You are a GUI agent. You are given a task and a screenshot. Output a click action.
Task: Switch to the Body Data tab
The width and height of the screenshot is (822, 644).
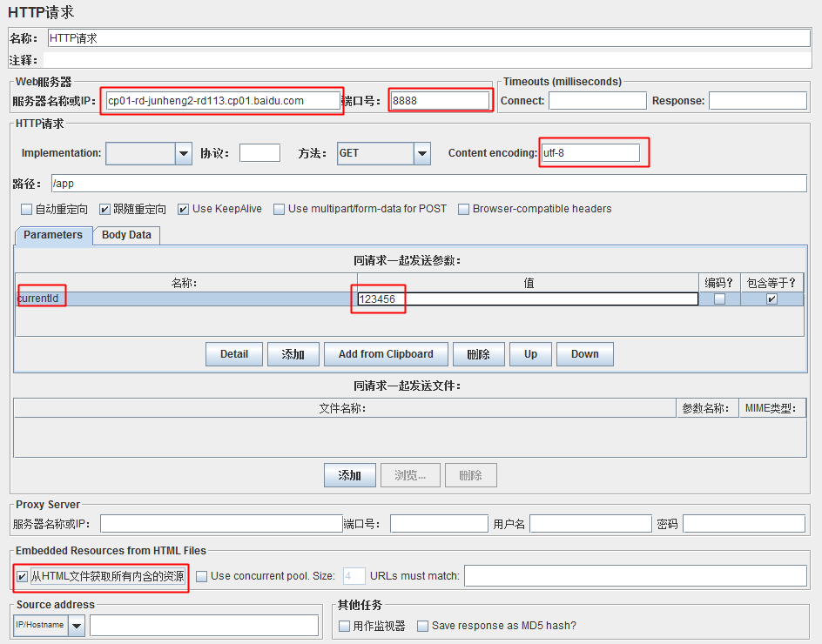(x=126, y=235)
